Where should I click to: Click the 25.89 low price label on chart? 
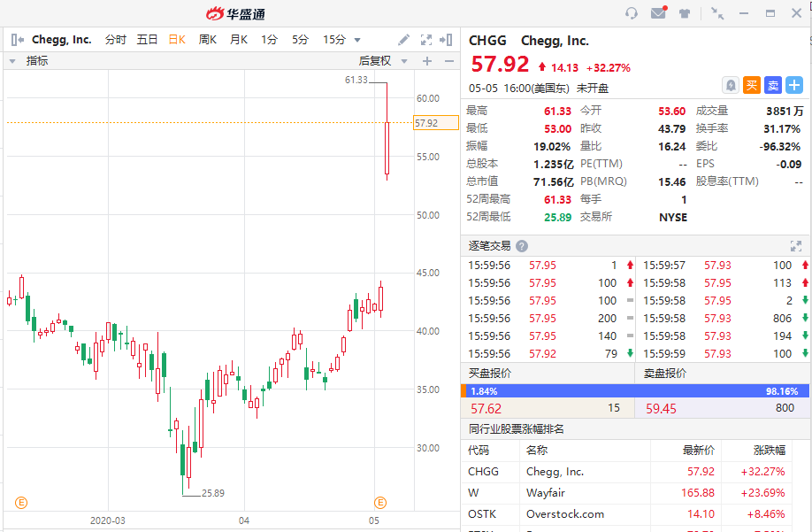pos(213,493)
